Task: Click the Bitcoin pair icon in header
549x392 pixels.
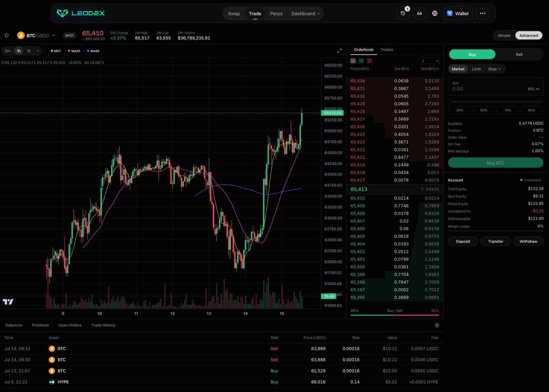Action: click(21, 35)
